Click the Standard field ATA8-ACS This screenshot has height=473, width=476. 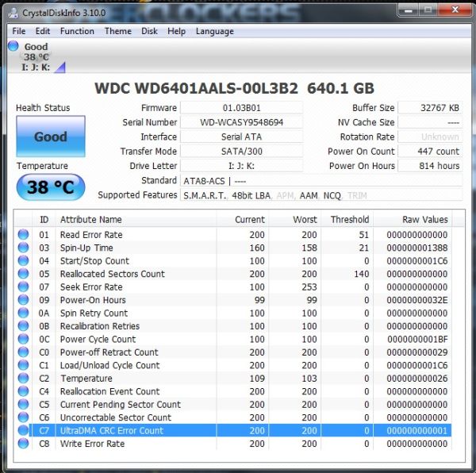321,181
